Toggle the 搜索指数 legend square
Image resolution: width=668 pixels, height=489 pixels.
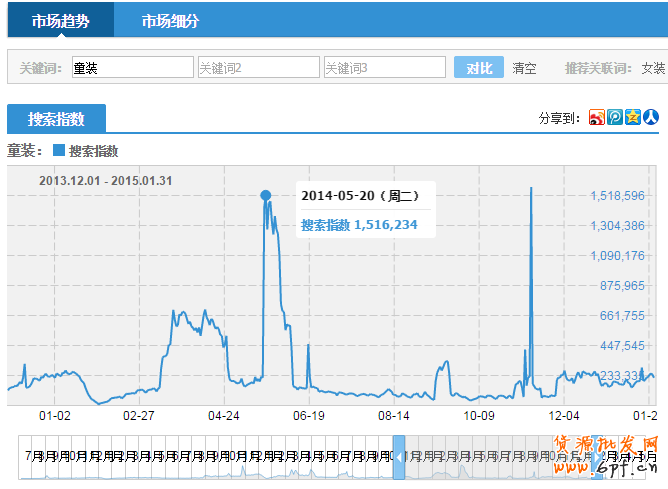58,151
